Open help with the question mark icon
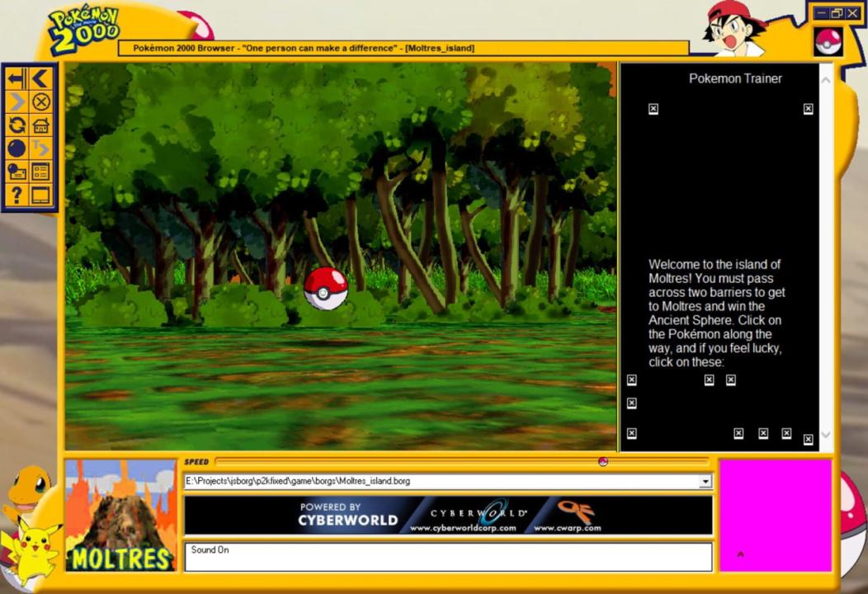This screenshot has height=594, width=868. (x=17, y=196)
